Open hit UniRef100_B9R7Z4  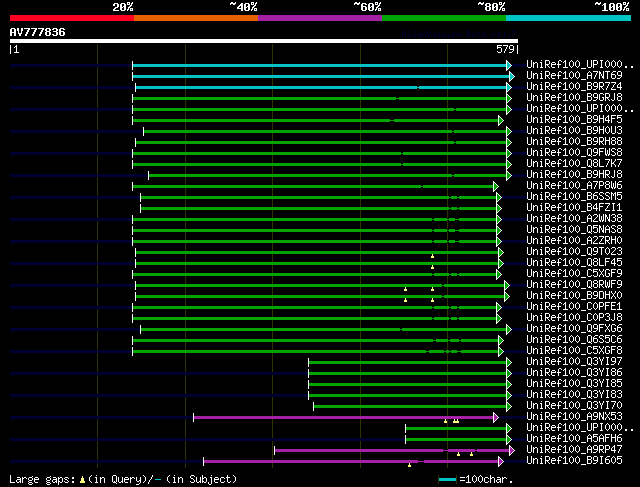click(x=574, y=87)
